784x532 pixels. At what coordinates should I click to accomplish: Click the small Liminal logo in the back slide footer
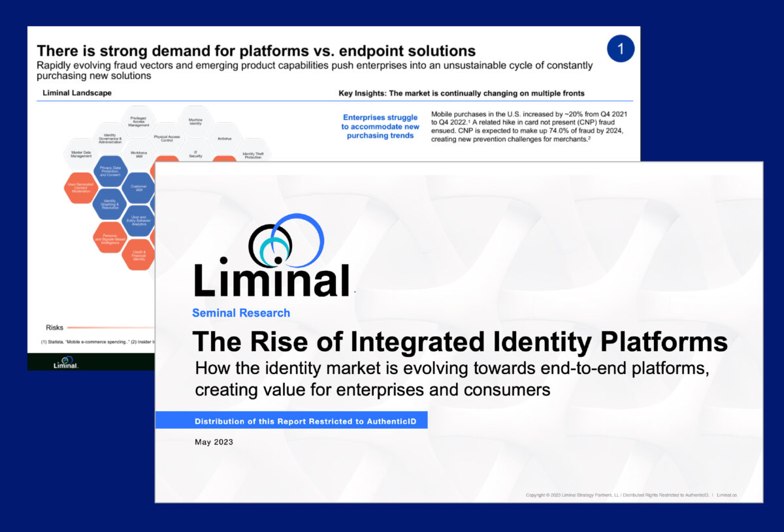point(66,362)
